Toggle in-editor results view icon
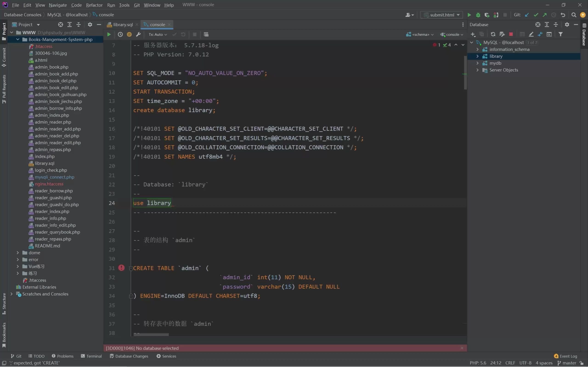 206,34
